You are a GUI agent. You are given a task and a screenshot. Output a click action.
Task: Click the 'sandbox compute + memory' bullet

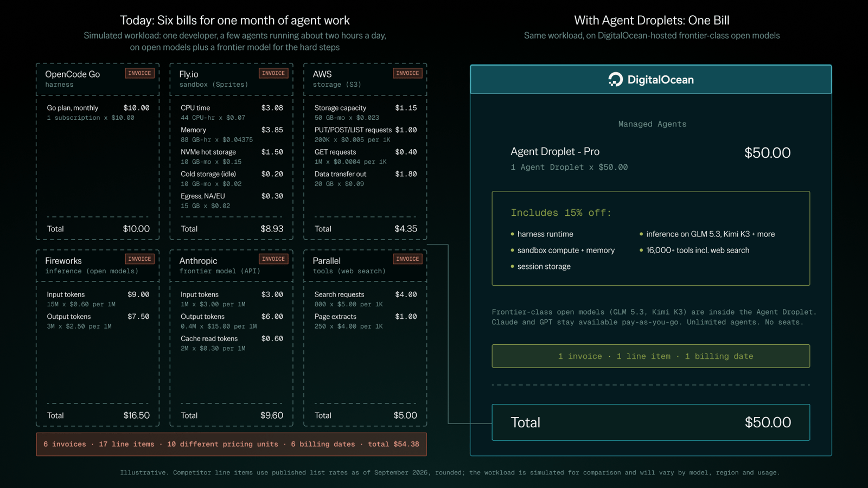(x=563, y=251)
